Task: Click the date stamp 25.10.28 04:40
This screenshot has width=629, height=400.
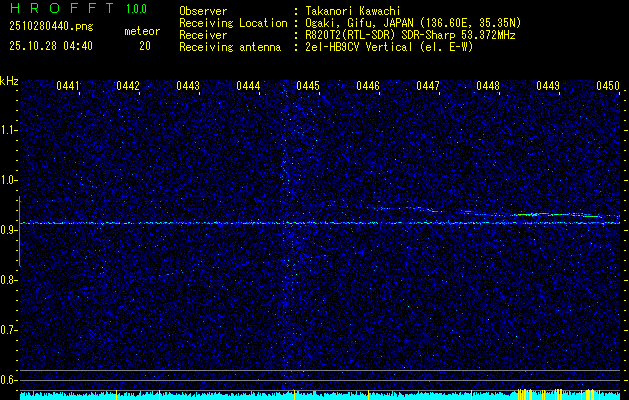Action: pyautogui.click(x=50, y=46)
